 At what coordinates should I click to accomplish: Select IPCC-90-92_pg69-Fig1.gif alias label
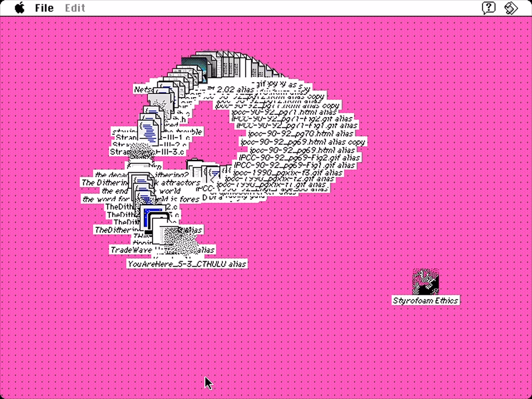tap(295, 165)
